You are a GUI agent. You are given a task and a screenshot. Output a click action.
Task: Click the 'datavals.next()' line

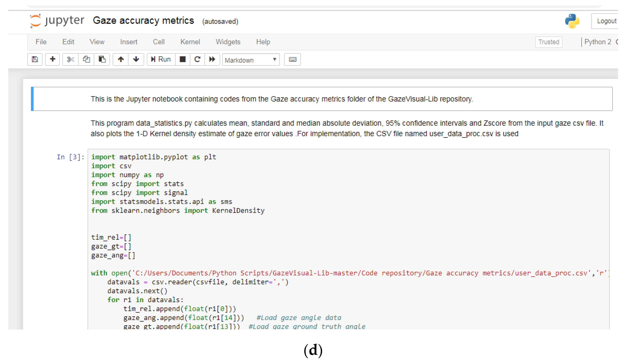[x=137, y=291]
